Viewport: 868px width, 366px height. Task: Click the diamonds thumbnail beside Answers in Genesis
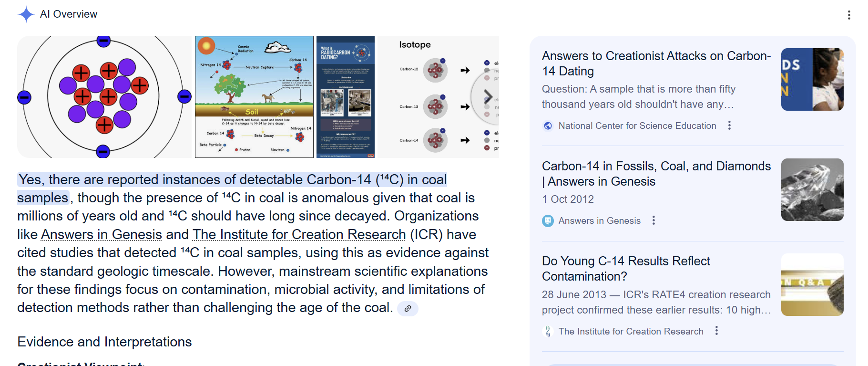(x=812, y=190)
